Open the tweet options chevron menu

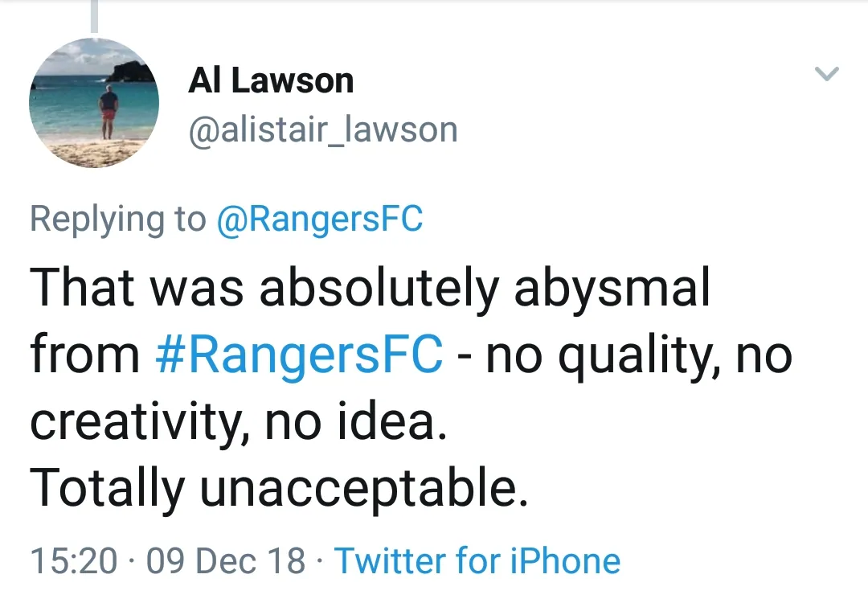pos(826,75)
